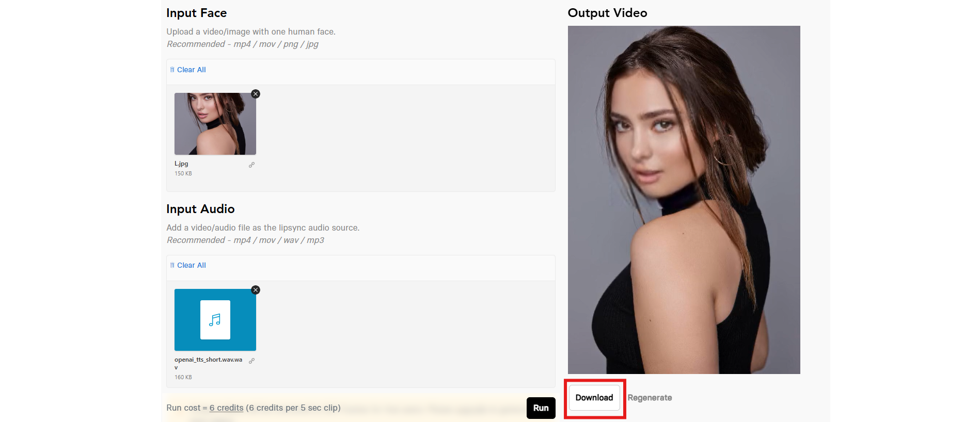Click the Output Video preview image
This screenshot has height=422, width=980.
pyautogui.click(x=684, y=200)
